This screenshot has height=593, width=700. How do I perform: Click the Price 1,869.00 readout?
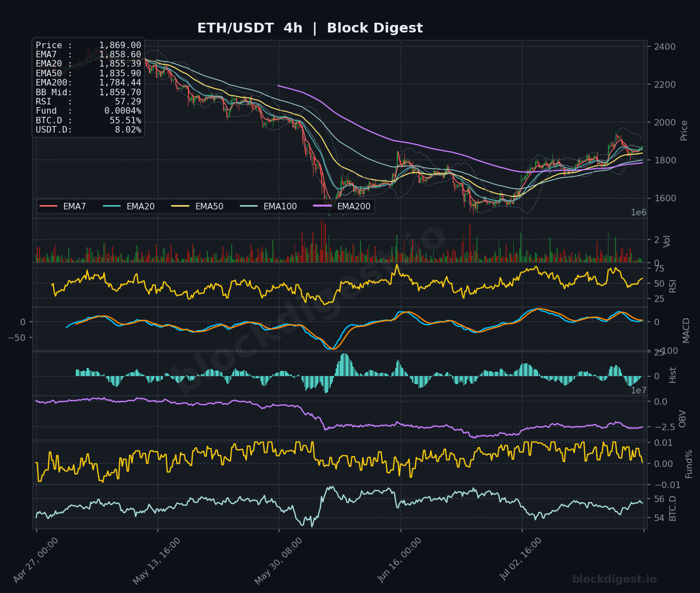click(x=88, y=45)
